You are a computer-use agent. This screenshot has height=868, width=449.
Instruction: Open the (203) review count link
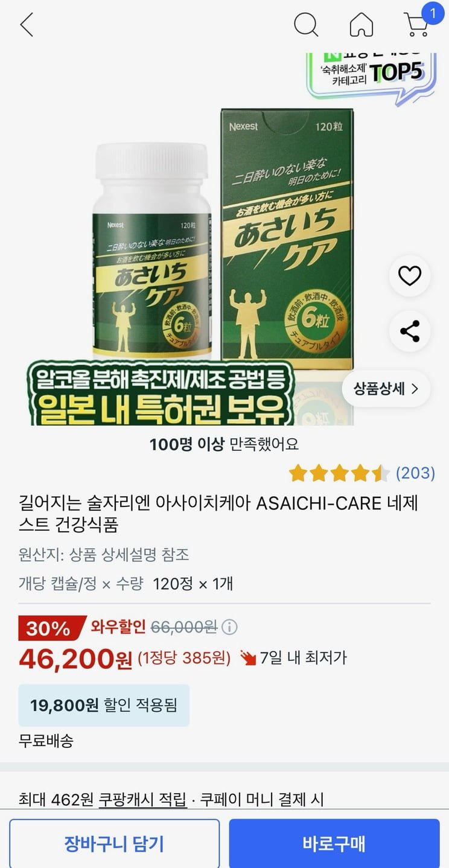(x=415, y=473)
